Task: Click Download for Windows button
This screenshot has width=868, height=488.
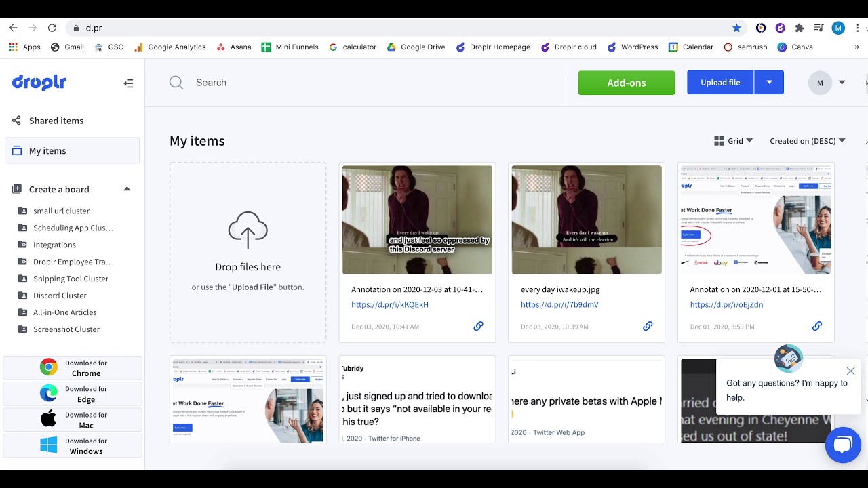Action: pyautogui.click(x=73, y=445)
